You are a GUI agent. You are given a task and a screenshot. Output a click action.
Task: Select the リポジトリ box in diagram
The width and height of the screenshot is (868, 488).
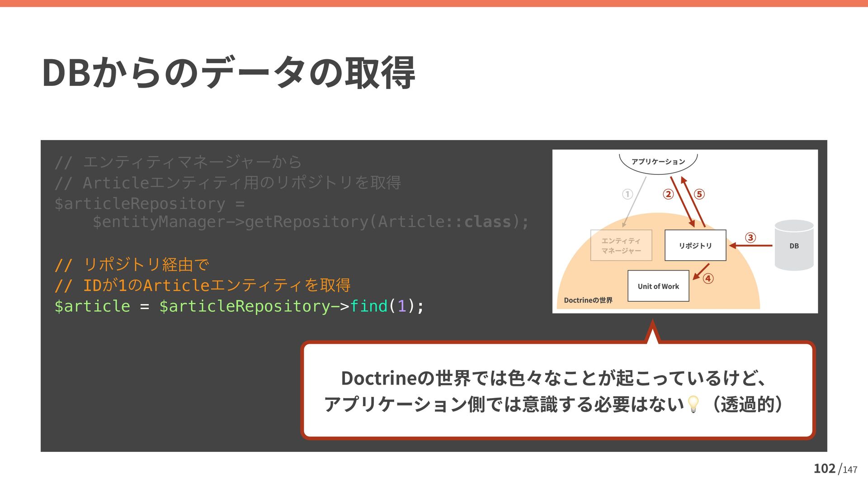tap(695, 245)
